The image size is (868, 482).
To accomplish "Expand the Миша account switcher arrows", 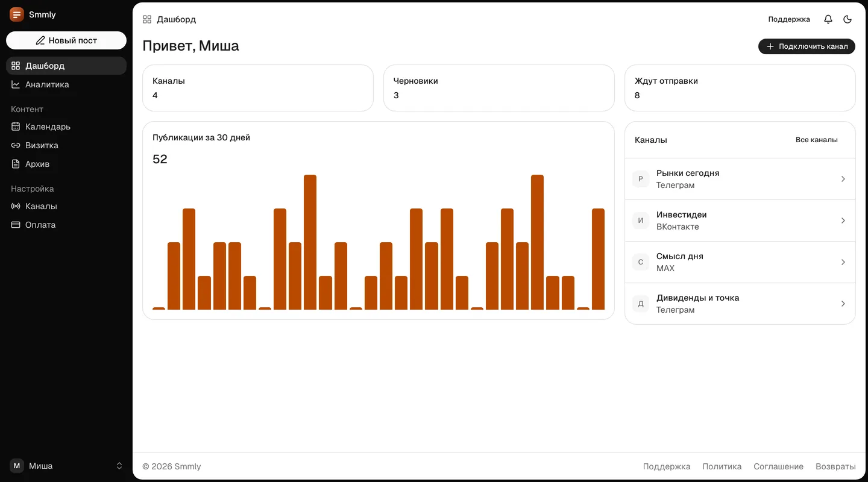I will (x=119, y=466).
